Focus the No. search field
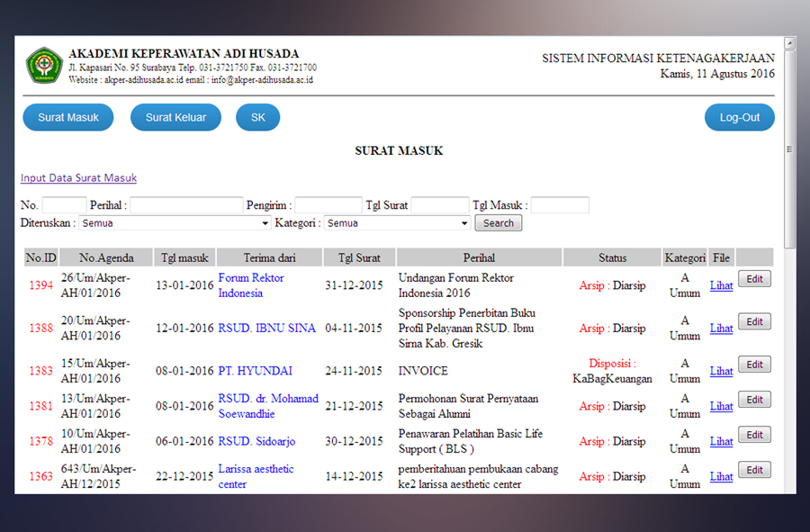Image resolution: width=810 pixels, height=532 pixels. pos(64,205)
